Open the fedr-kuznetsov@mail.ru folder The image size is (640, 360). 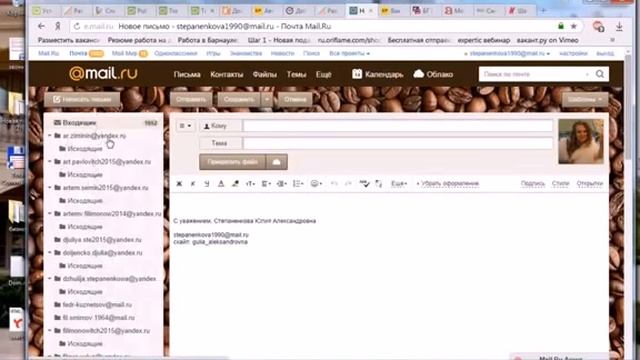click(97, 304)
